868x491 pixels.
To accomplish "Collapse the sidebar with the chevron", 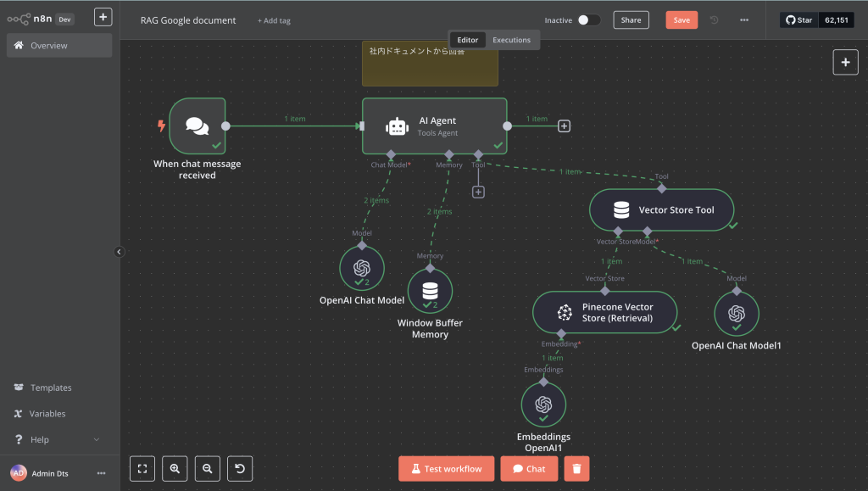I will click(119, 252).
